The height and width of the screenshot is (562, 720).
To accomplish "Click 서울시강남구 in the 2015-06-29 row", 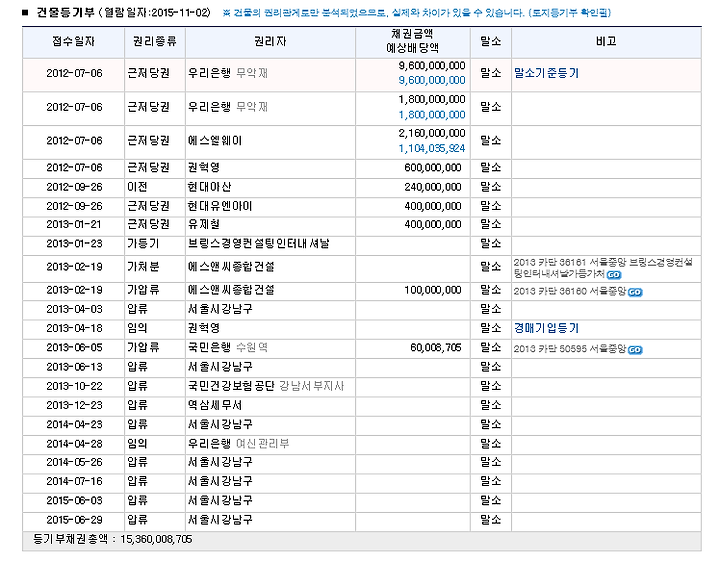I will 220,520.
